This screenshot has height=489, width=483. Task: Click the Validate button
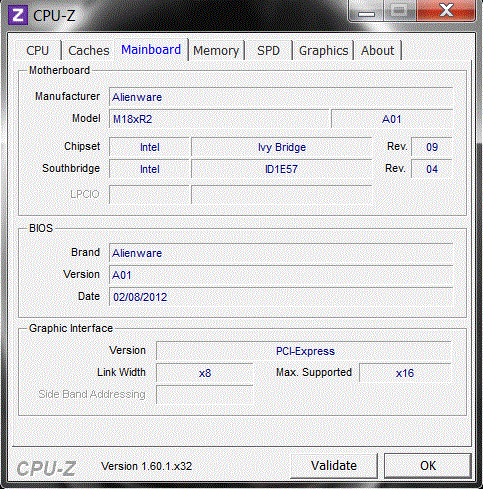334,466
